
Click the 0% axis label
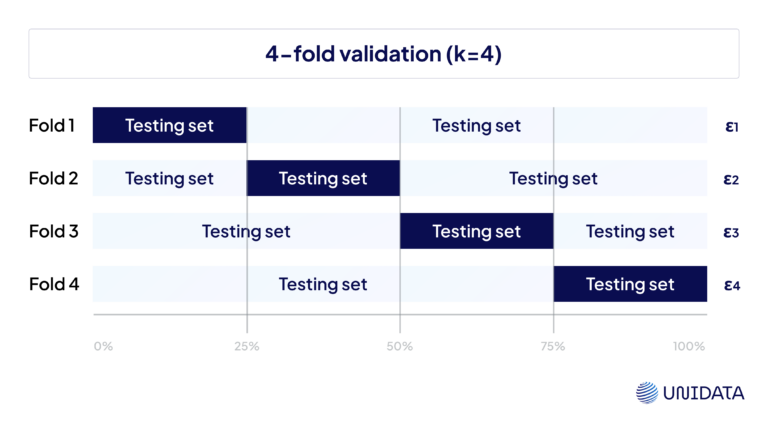(x=103, y=347)
